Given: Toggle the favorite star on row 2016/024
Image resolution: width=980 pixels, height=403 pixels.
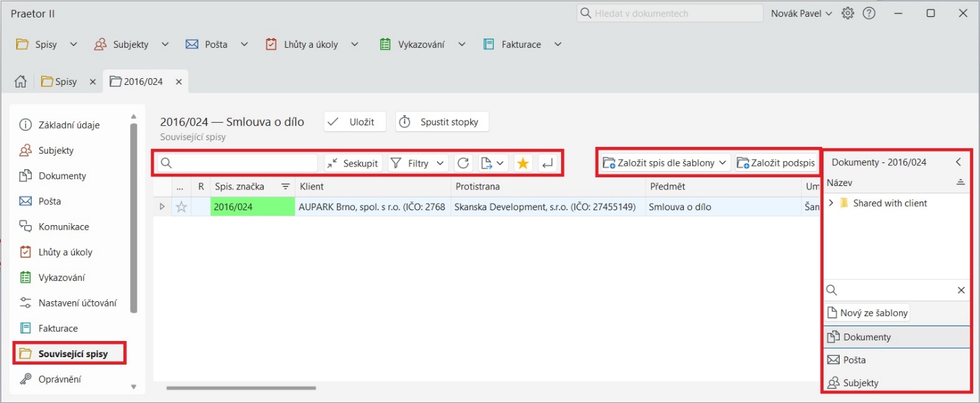Looking at the screenshot, I should point(181,207).
